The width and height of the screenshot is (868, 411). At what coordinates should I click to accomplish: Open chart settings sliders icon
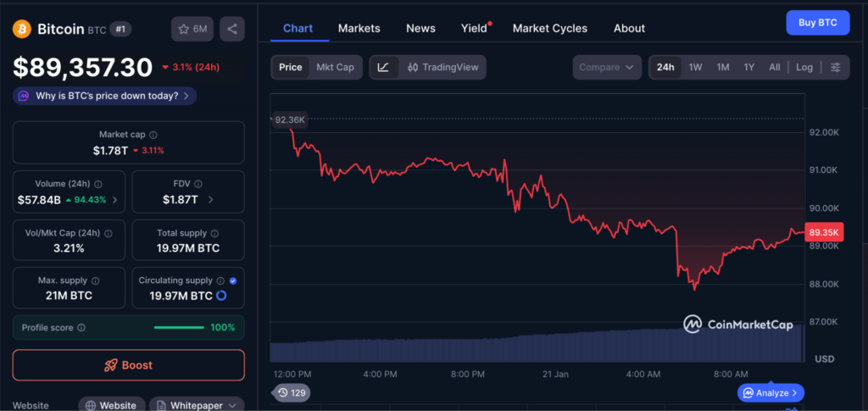point(836,67)
